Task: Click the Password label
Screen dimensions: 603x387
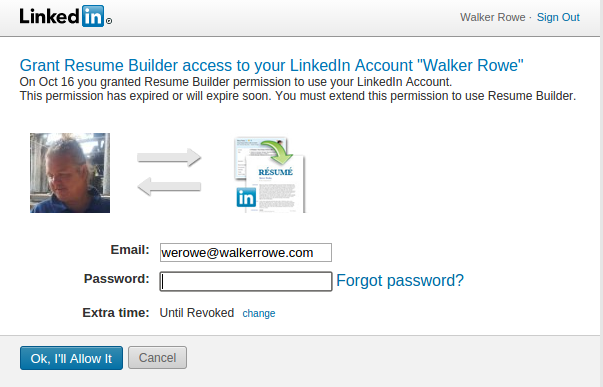Action: pyautogui.click(x=117, y=279)
